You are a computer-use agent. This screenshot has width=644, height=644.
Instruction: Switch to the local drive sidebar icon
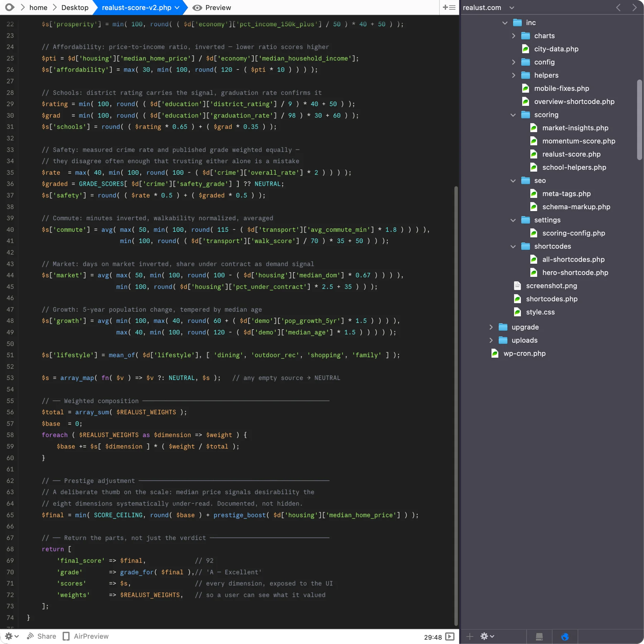point(539,636)
